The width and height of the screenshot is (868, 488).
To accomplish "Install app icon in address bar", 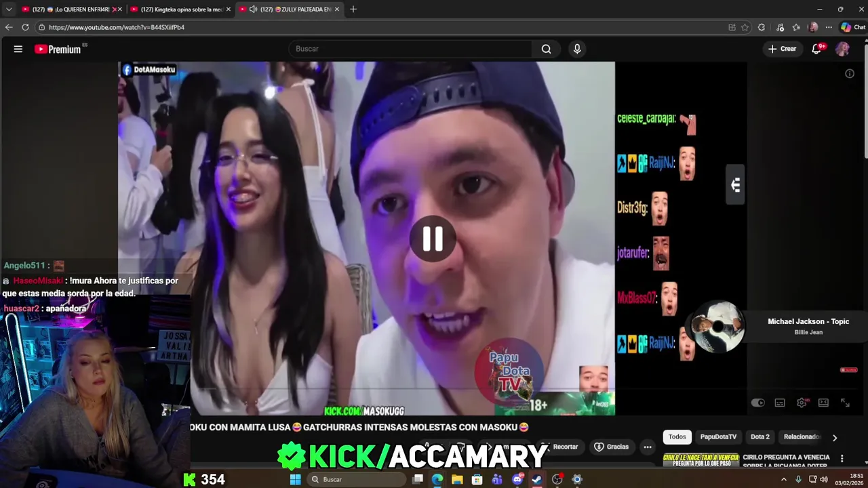I will (732, 27).
